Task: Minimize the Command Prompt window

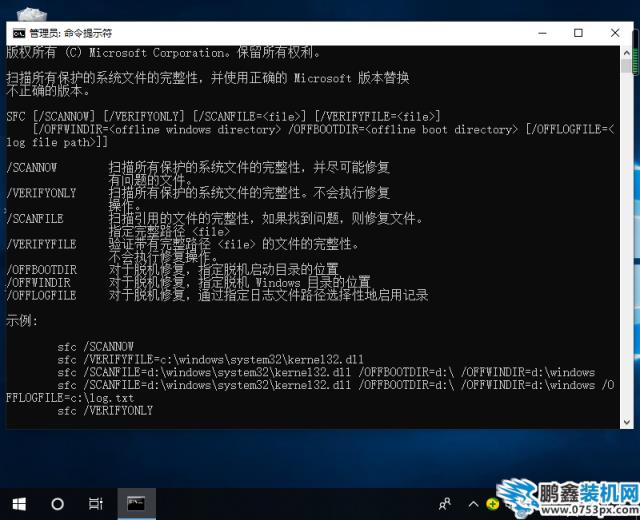Action: 542,33
